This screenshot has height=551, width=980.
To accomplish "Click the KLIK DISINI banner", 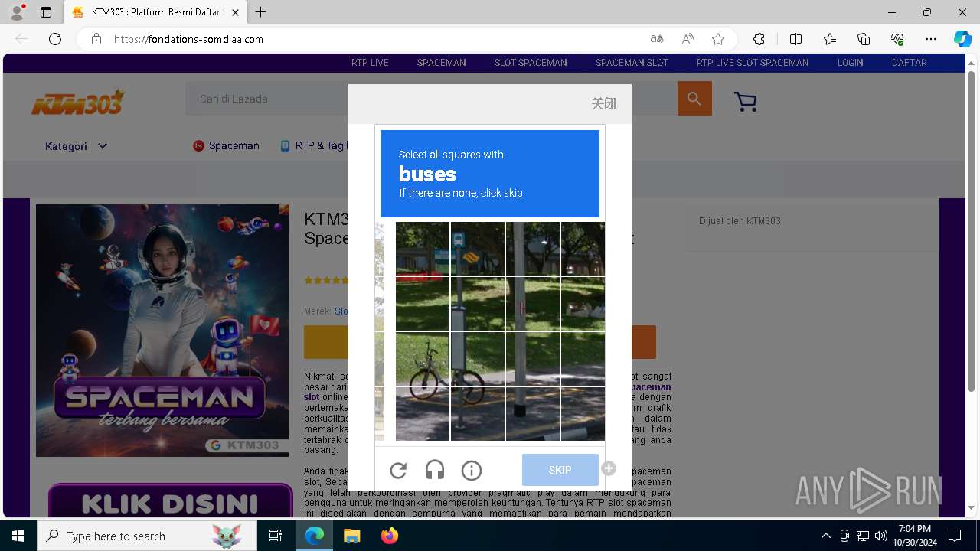I will [x=170, y=502].
